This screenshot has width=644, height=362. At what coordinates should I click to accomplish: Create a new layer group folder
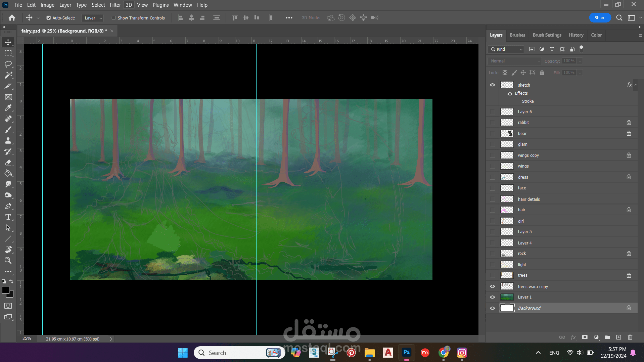point(607,337)
